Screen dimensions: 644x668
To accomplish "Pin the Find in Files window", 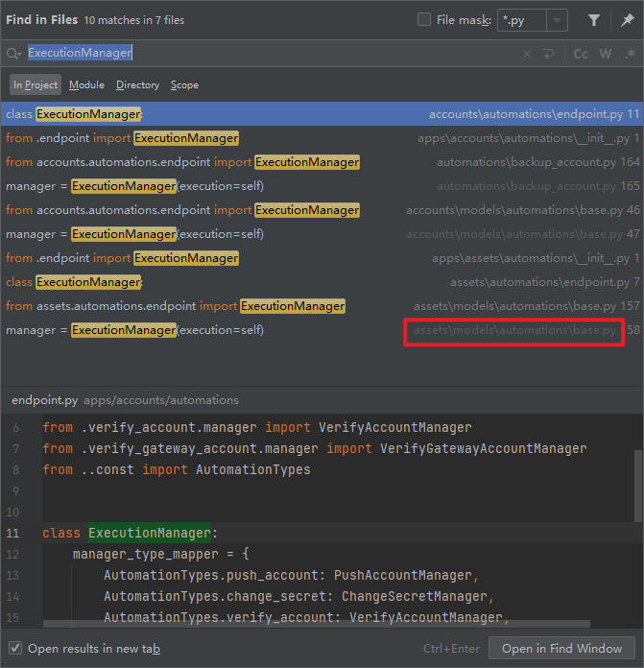I will click(x=627, y=19).
